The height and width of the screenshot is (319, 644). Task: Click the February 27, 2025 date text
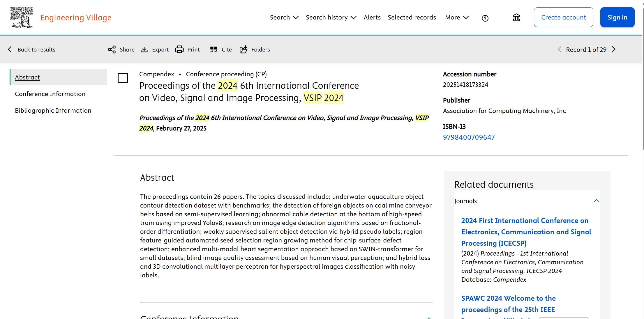[181, 128]
